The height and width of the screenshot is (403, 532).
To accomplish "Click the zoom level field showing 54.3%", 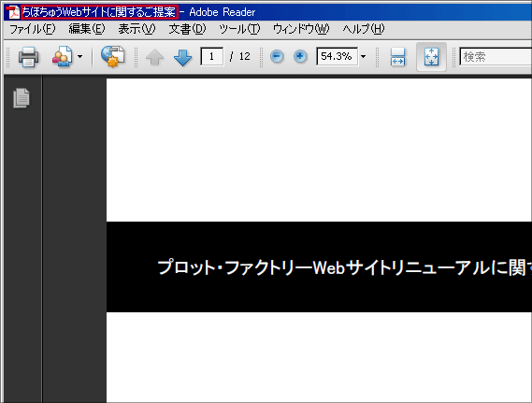I will (x=337, y=56).
